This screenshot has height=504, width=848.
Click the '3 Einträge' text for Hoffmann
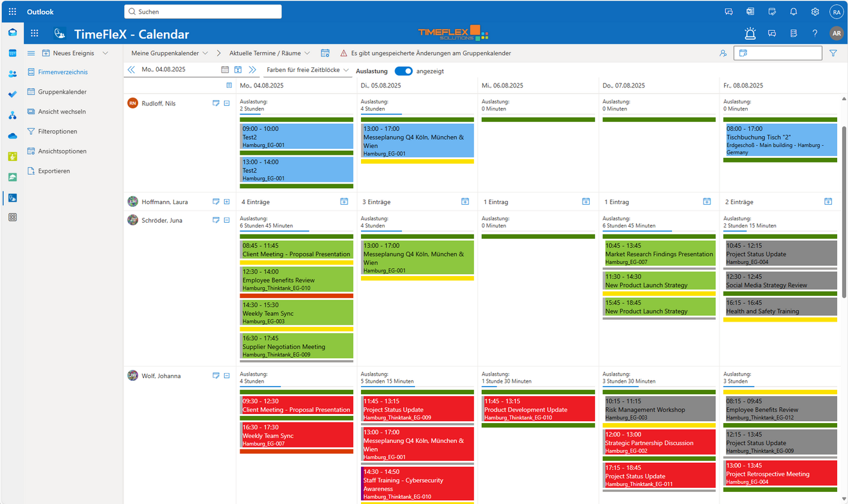point(376,202)
